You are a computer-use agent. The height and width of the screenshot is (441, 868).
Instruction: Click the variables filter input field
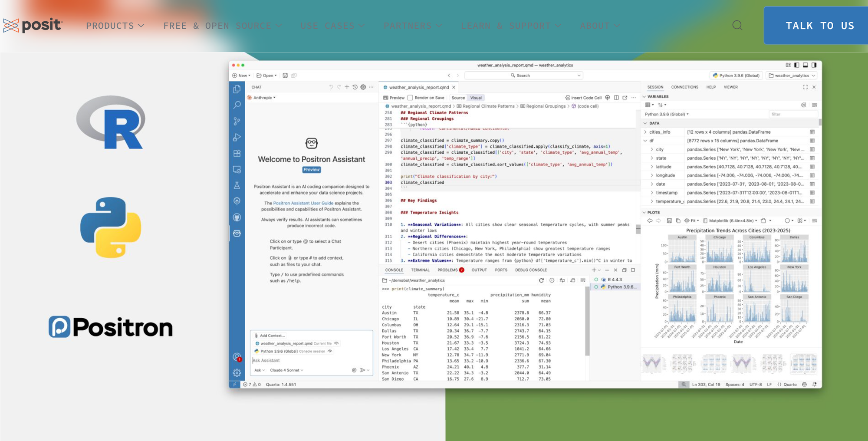click(793, 114)
